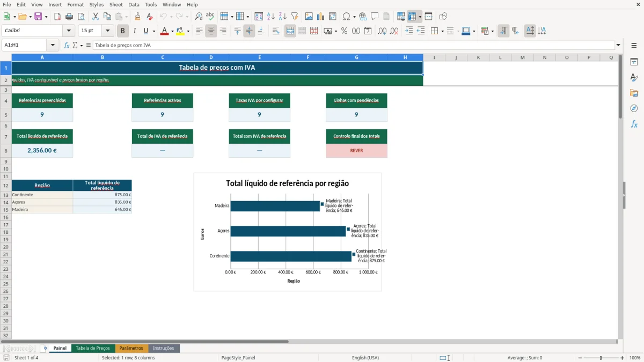Click the Print icon
The height and width of the screenshot is (362, 644).
[x=69, y=17]
